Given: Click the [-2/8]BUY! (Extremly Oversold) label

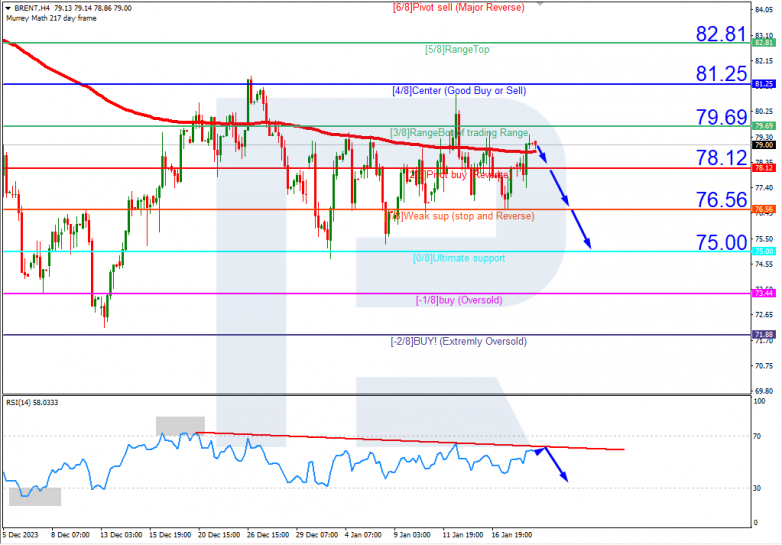Looking at the screenshot, I should tap(458, 342).
